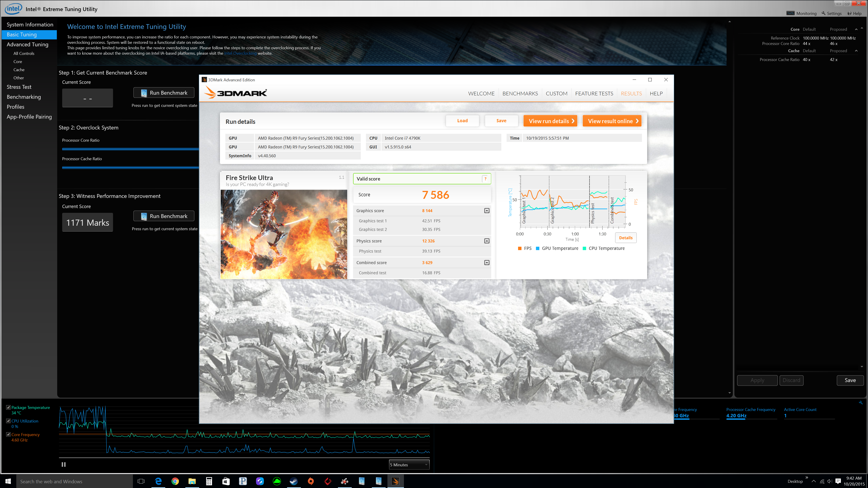Open Calculator from taskbar

click(209, 481)
